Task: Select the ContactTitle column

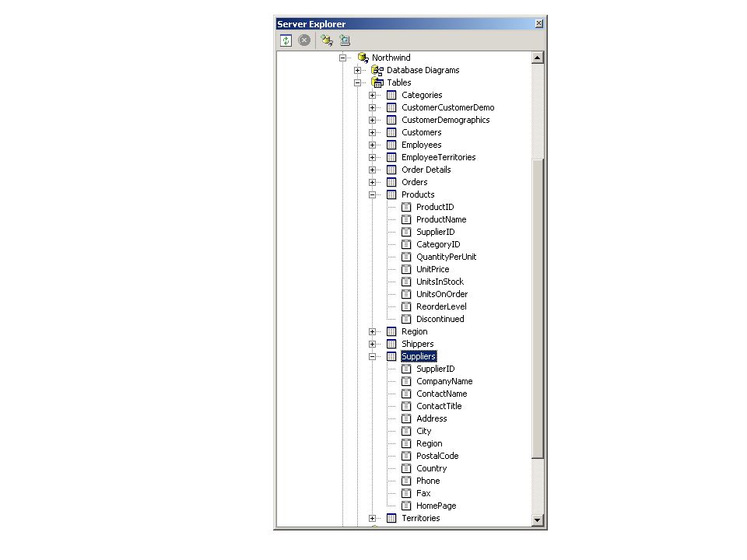Action: (x=439, y=406)
